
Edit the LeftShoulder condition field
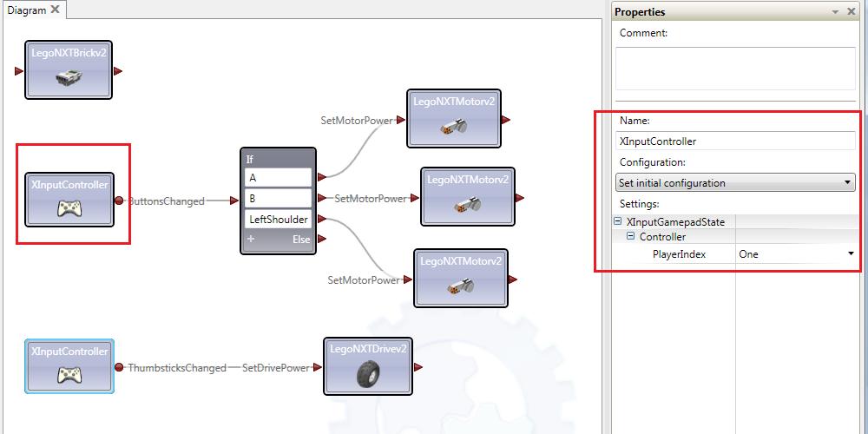click(x=278, y=220)
